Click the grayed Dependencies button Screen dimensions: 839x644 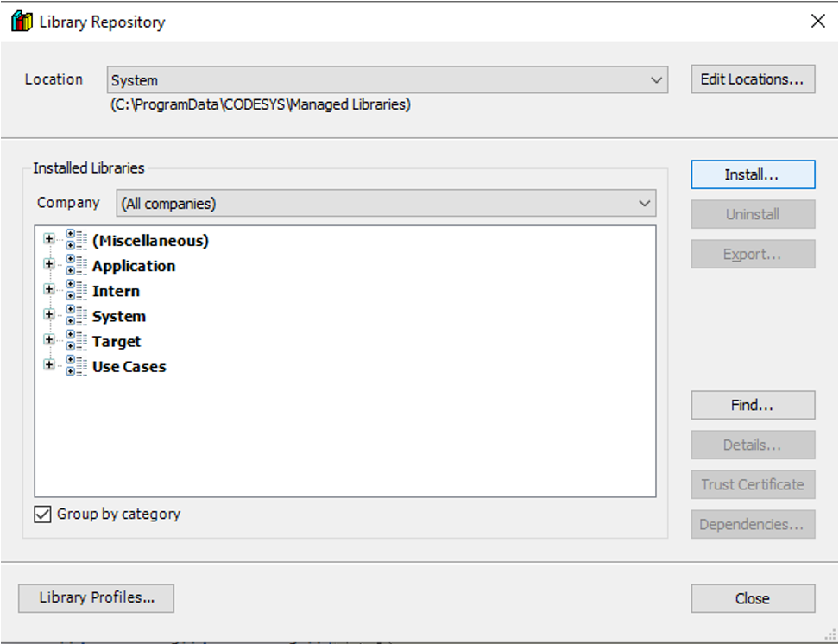753,525
